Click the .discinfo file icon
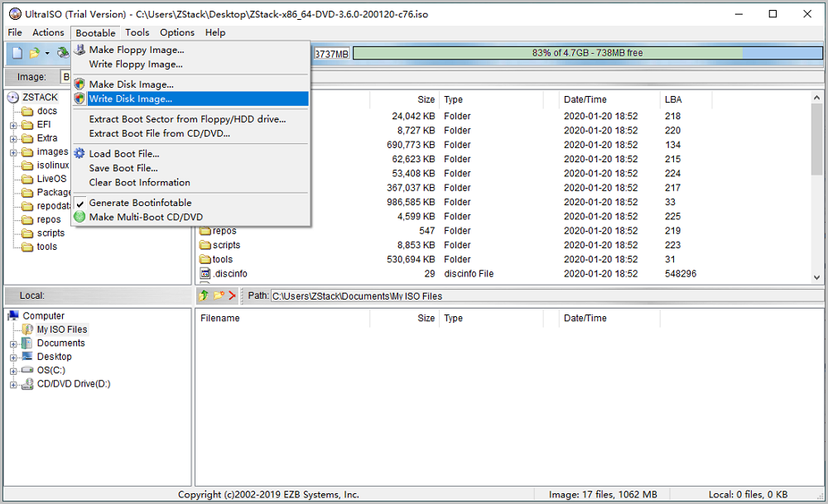The image size is (828, 504). click(x=205, y=273)
